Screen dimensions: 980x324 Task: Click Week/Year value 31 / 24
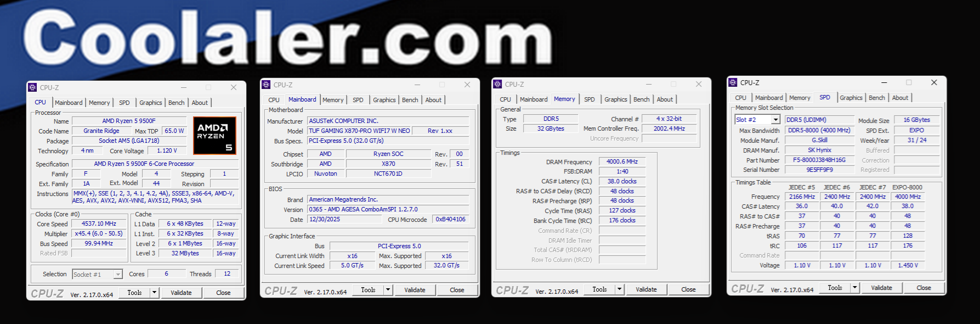click(x=917, y=140)
